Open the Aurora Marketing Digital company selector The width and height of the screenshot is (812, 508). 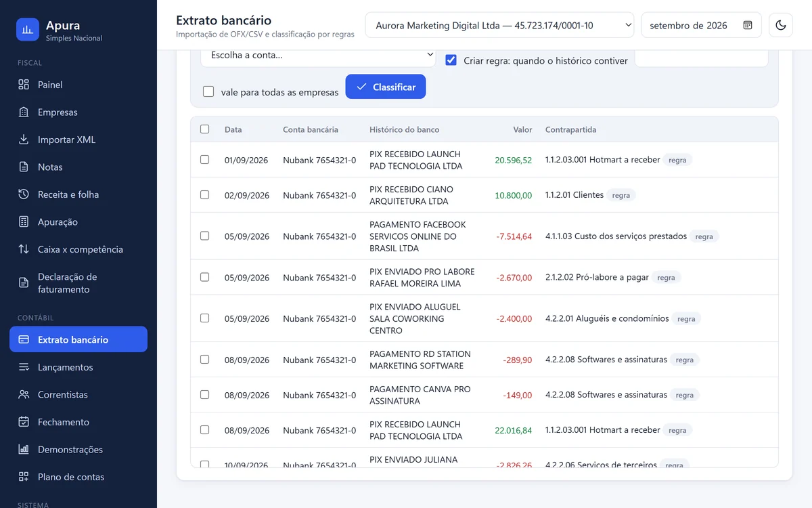(499, 25)
